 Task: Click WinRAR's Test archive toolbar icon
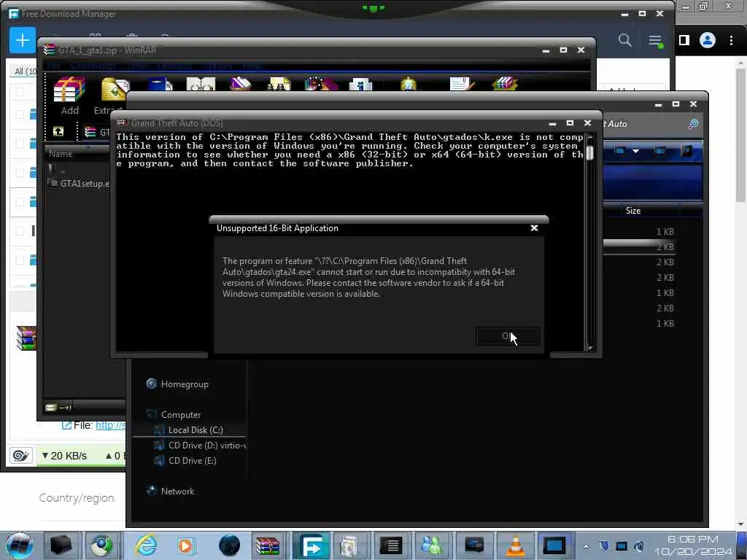pyautogui.click(x=160, y=84)
